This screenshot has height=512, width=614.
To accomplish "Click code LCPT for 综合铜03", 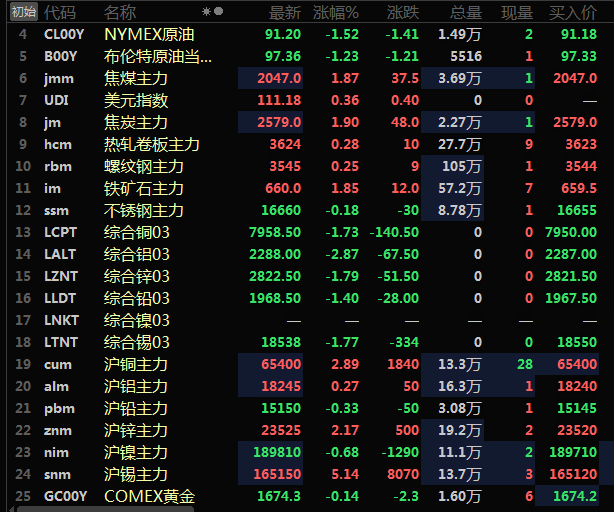I will tap(60, 232).
